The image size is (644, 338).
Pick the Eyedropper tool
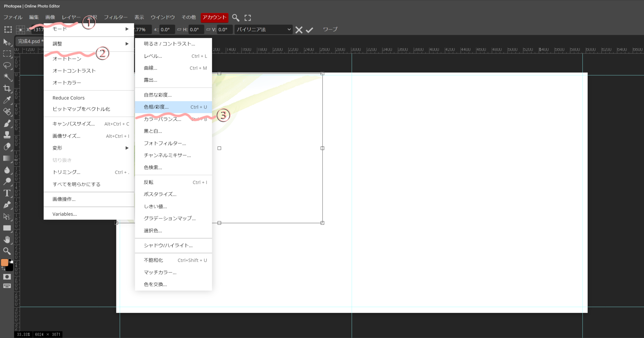click(x=7, y=100)
